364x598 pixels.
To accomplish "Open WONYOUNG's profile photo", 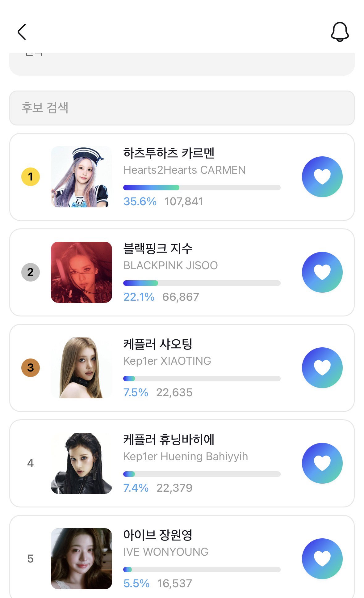I will pyautogui.click(x=82, y=559).
